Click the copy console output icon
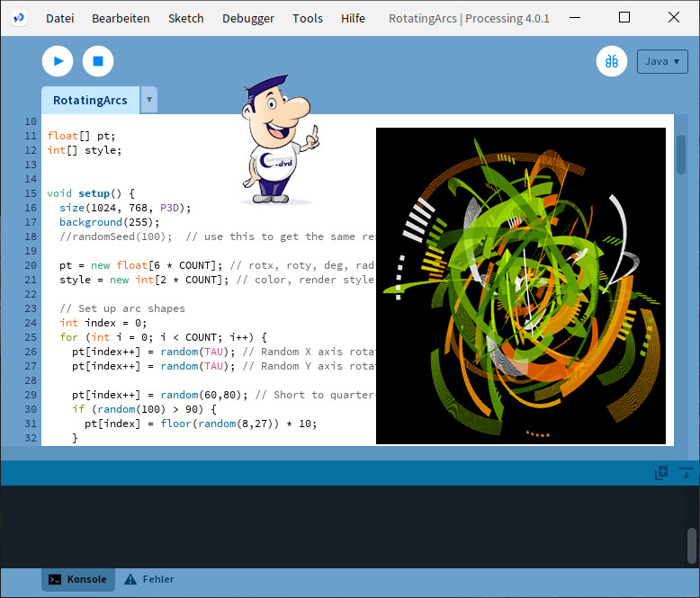This screenshot has width=700, height=598. 661,473
